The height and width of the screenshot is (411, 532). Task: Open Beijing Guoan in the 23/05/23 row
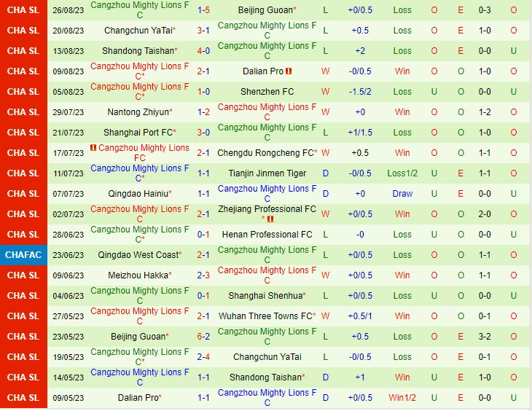(x=138, y=337)
